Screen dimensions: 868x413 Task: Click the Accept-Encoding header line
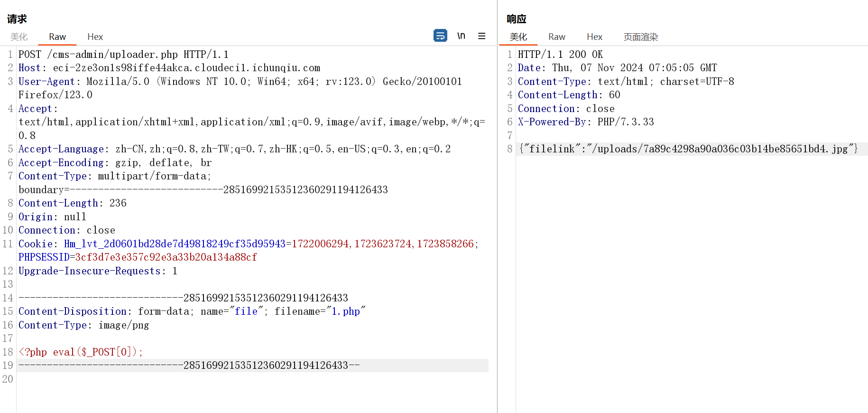[x=115, y=162]
